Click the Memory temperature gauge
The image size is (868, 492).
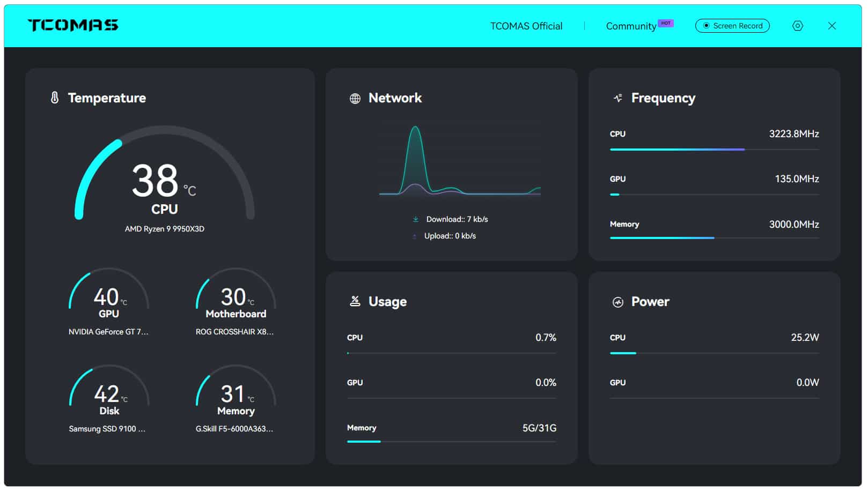pos(236,386)
